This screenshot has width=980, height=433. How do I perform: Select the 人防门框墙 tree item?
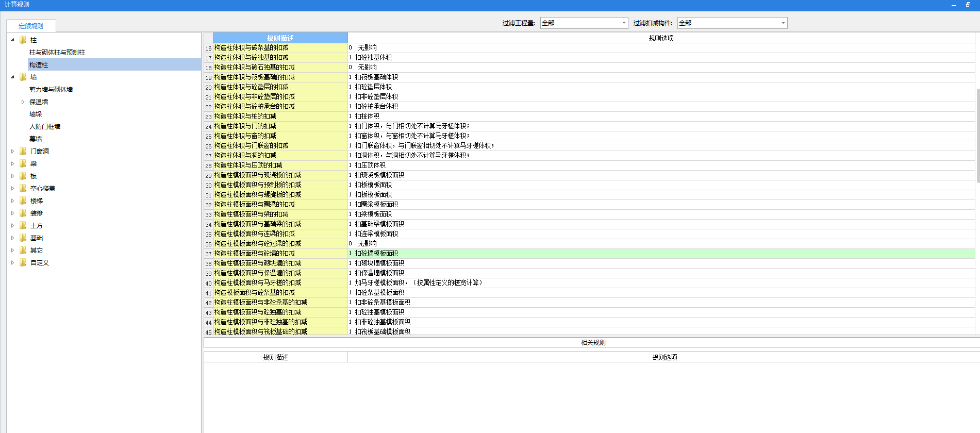(45, 126)
